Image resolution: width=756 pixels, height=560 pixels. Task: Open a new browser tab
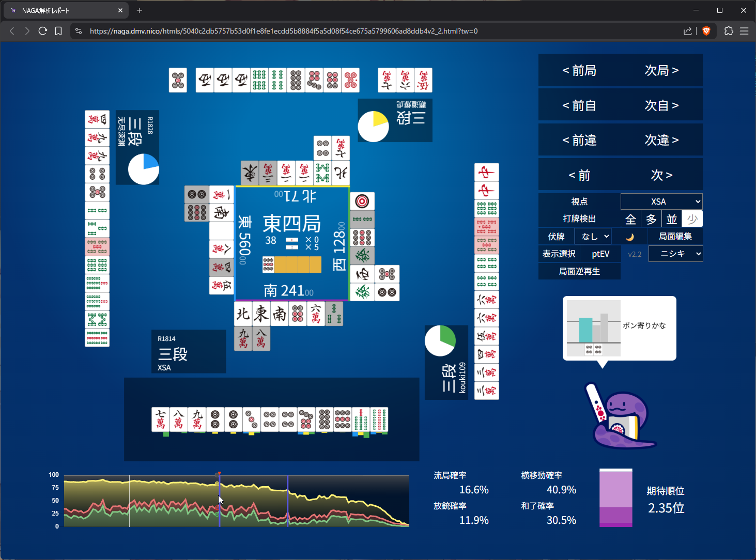click(140, 10)
